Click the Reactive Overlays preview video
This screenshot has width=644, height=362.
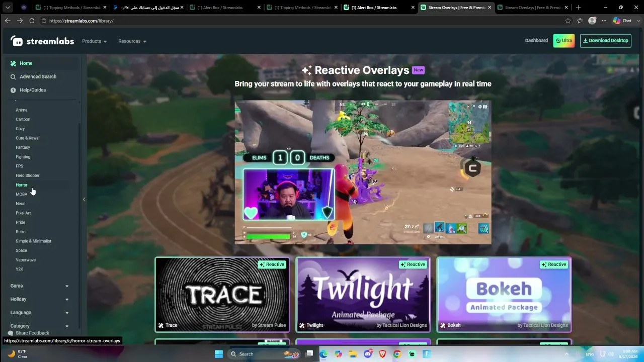click(x=363, y=172)
